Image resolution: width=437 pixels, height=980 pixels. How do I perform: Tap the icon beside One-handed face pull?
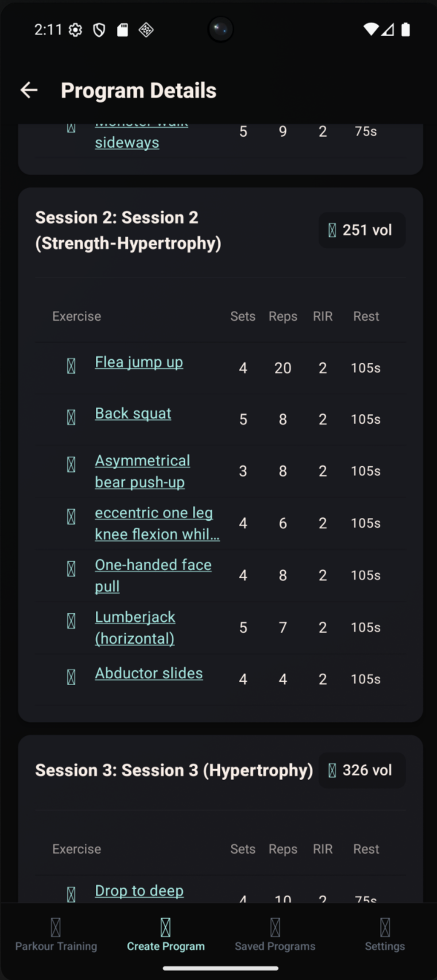pyautogui.click(x=71, y=569)
